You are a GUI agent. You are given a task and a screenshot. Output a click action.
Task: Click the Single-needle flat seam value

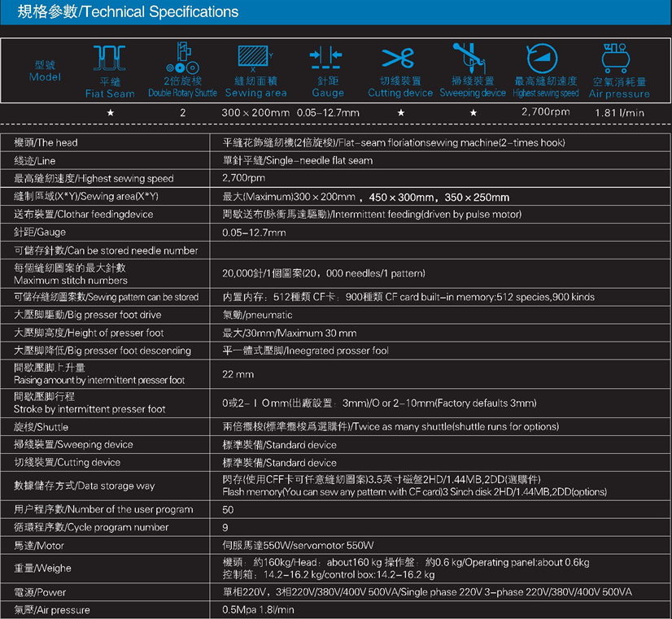click(x=298, y=160)
